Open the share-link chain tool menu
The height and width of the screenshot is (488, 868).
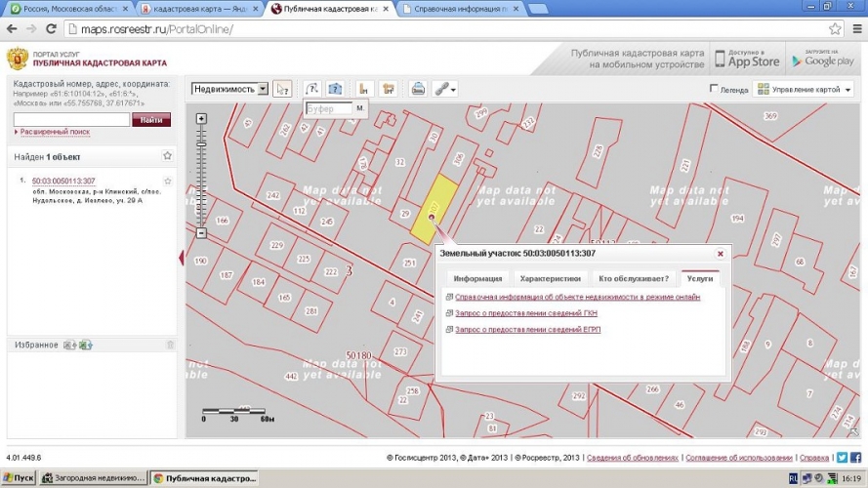(445, 89)
